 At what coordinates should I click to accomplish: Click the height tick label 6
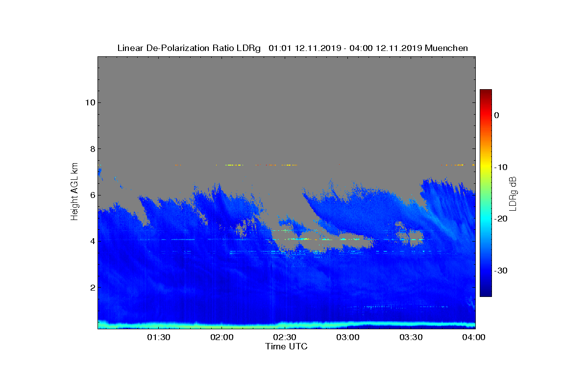(x=92, y=195)
